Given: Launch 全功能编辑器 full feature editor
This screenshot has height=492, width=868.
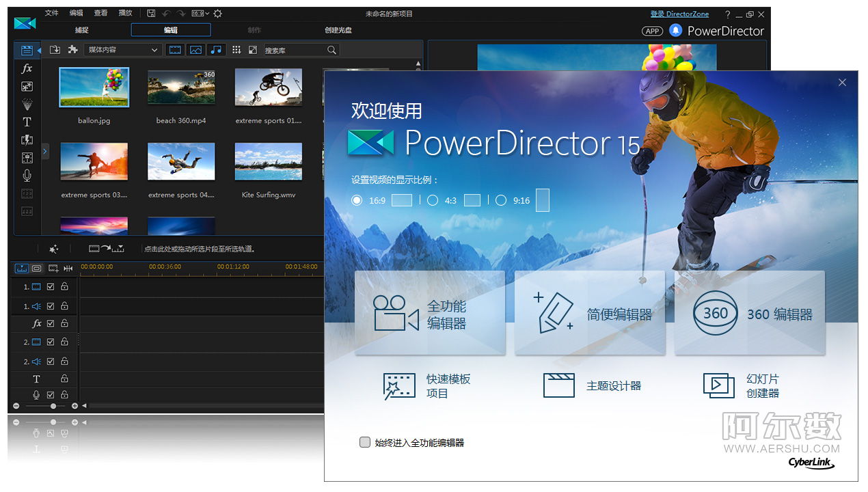Looking at the screenshot, I should [x=430, y=313].
